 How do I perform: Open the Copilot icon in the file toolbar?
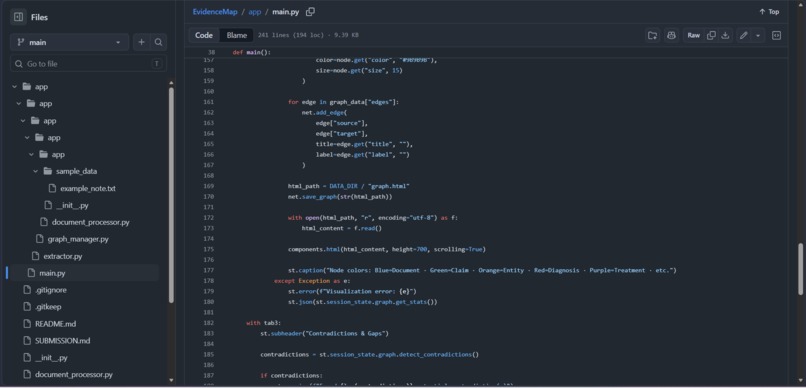(671, 35)
